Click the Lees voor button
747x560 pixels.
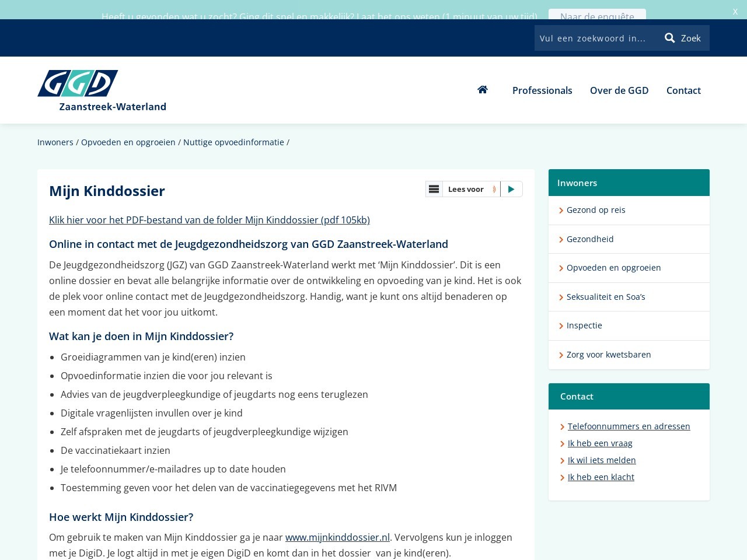pyautogui.click(x=472, y=189)
